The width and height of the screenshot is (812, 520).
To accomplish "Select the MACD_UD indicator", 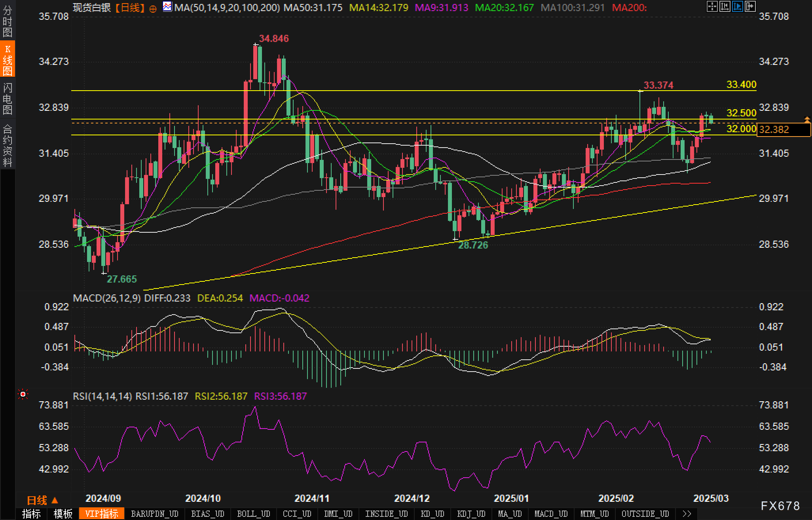I will click(x=551, y=514).
